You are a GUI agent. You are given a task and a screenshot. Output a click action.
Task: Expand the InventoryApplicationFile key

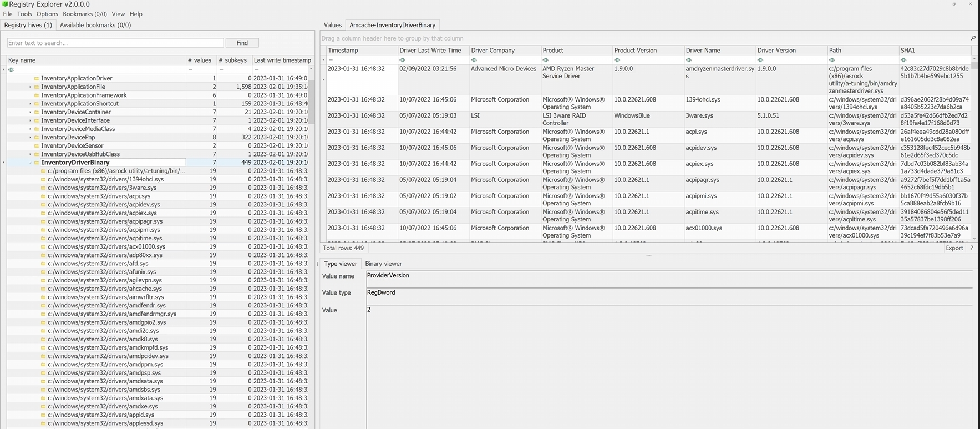30,87
